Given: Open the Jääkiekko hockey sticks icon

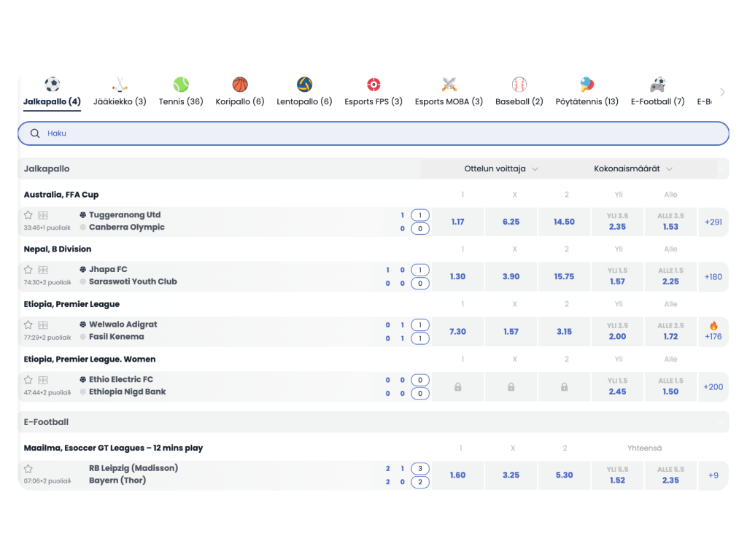Looking at the screenshot, I should [x=120, y=85].
